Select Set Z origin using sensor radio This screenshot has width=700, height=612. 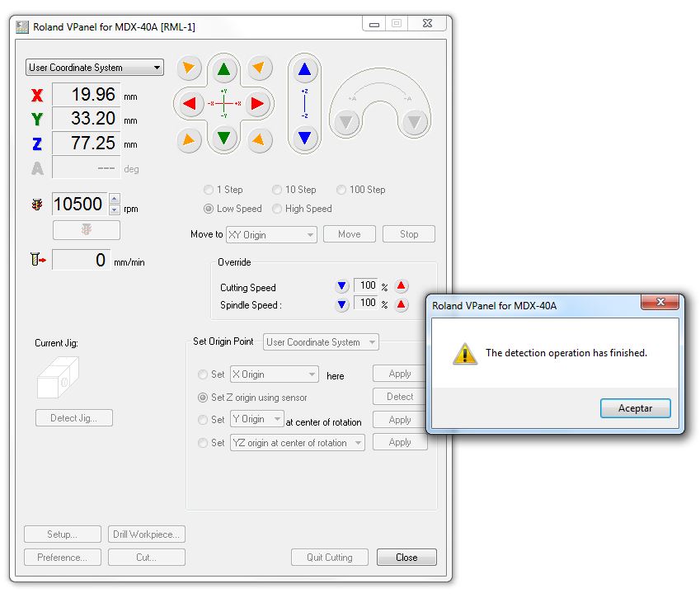click(x=203, y=398)
